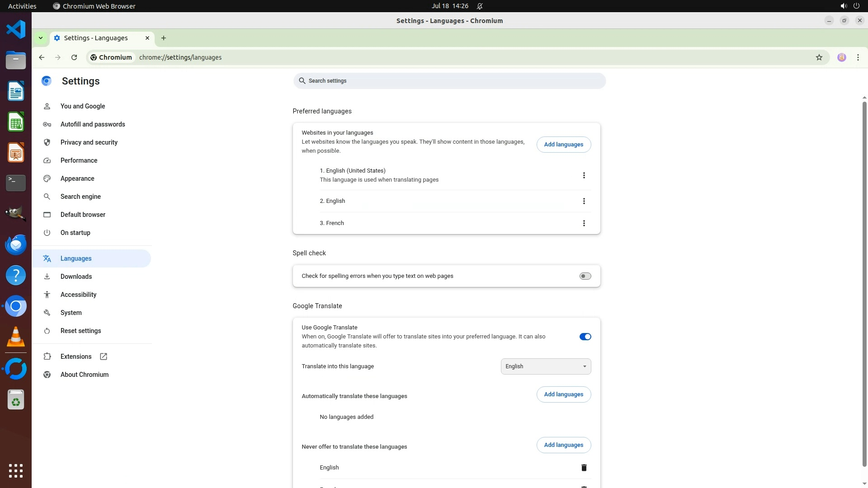The image size is (868, 488).
Task: Open Extensions external link icon
Action: (x=104, y=357)
